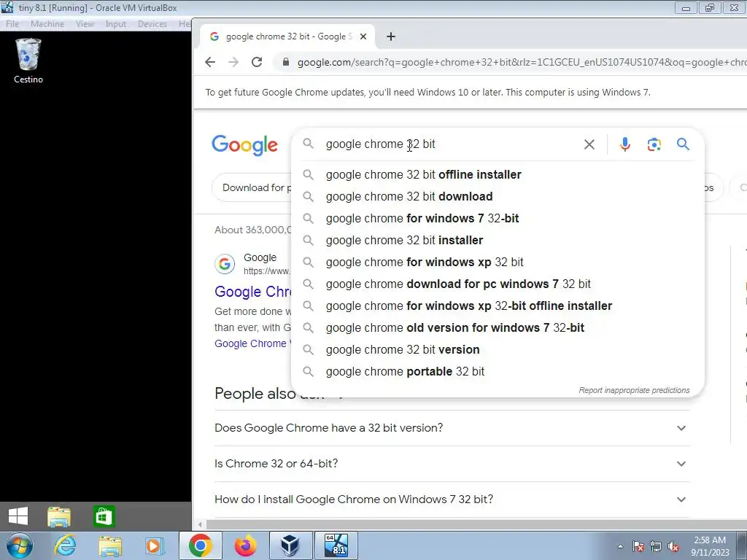Open VirtualBox Manager taskbar button

click(x=290, y=545)
